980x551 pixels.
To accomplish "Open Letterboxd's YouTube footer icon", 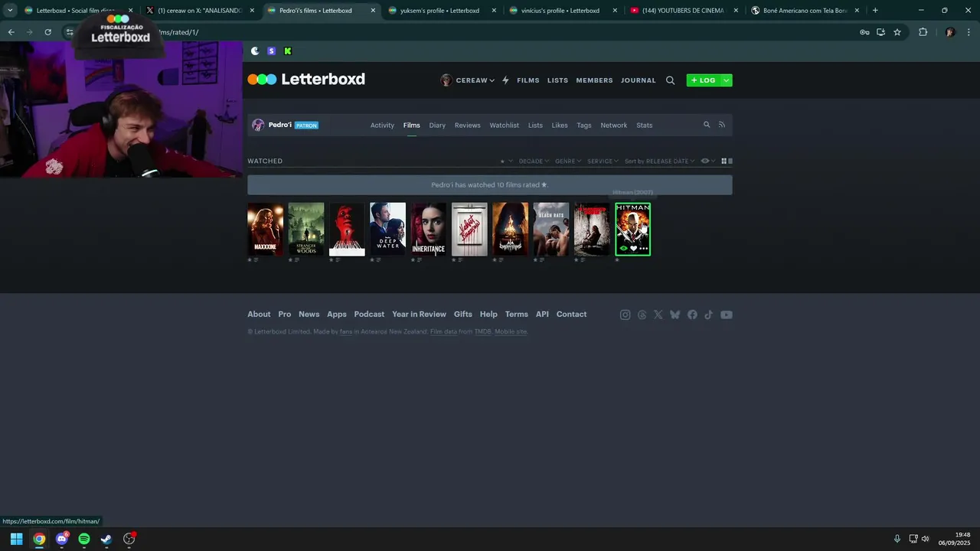I will click(726, 315).
